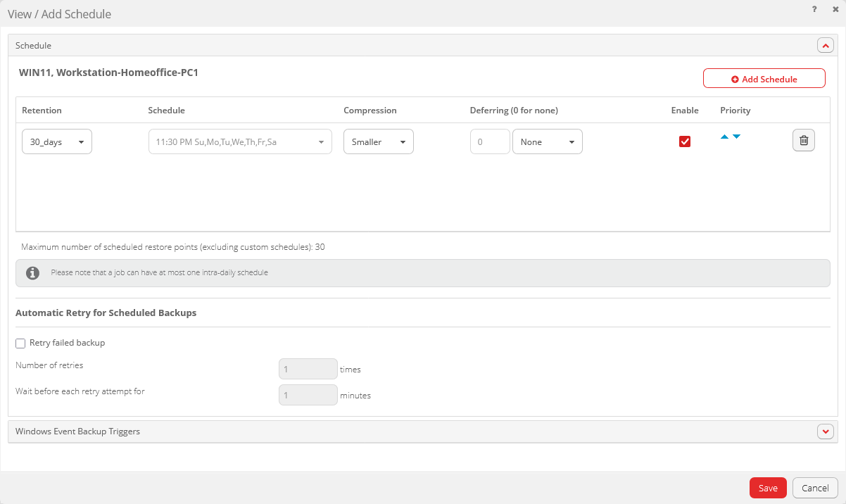
Task: Close the View / Add Schedule dialog
Action: 835,9
